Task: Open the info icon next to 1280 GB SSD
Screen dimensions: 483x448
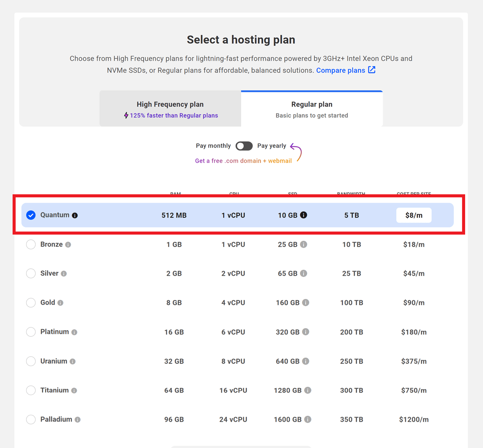Action: click(308, 390)
